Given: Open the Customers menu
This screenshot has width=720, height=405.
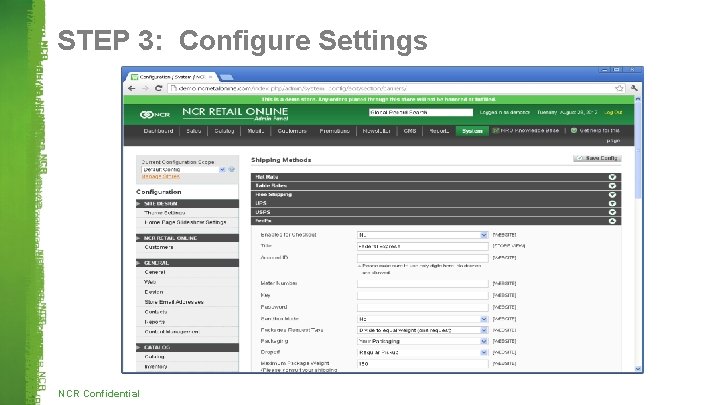Looking at the screenshot, I should (x=292, y=131).
